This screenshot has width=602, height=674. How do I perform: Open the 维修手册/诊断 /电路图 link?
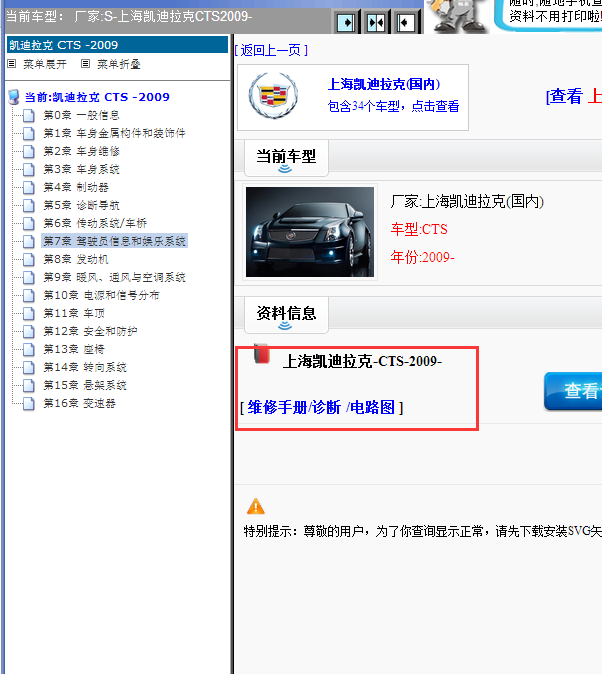click(x=321, y=407)
